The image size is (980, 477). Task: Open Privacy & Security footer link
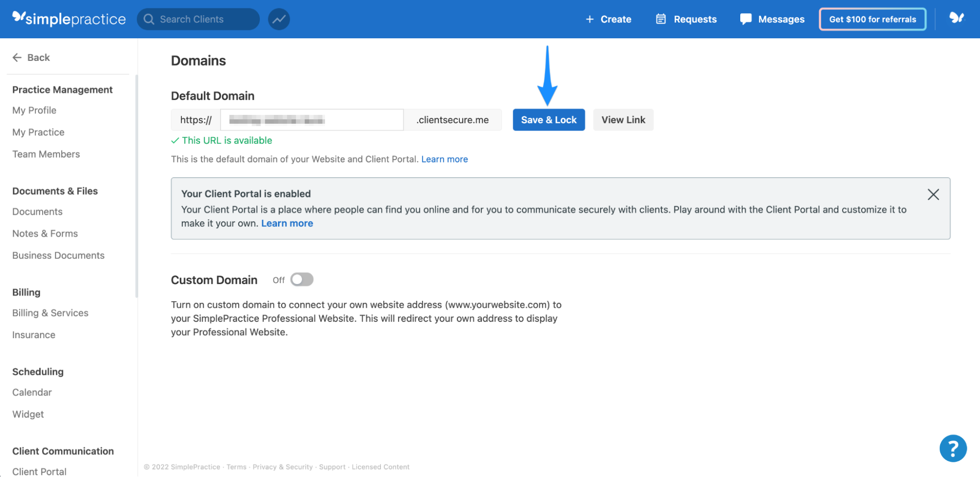(283, 467)
